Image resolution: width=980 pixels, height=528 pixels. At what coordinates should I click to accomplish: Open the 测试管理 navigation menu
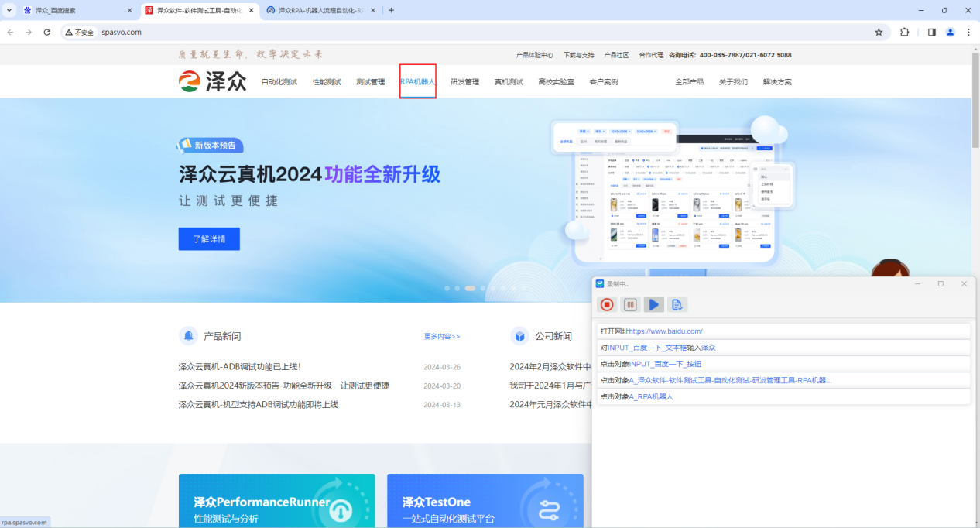[371, 82]
